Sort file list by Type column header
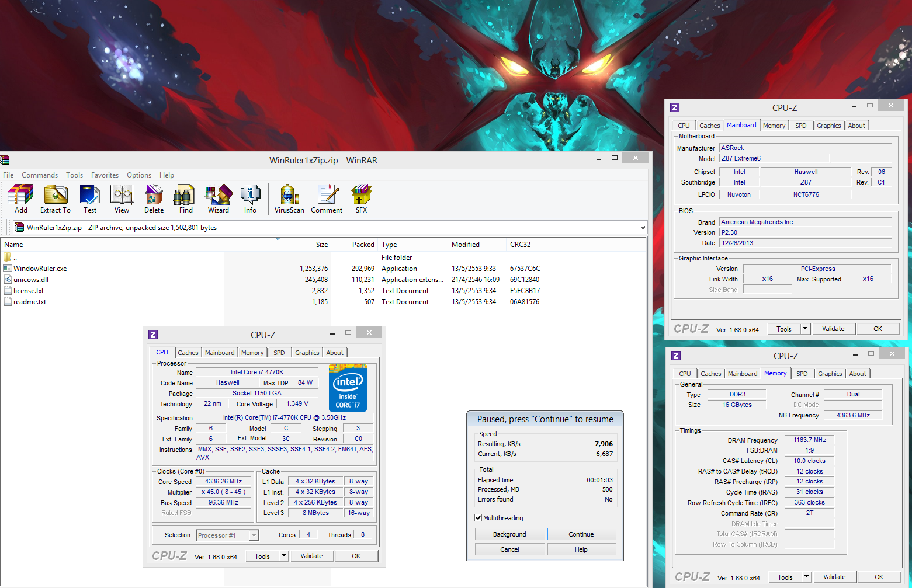Screen dimensions: 912x588 coord(412,245)
